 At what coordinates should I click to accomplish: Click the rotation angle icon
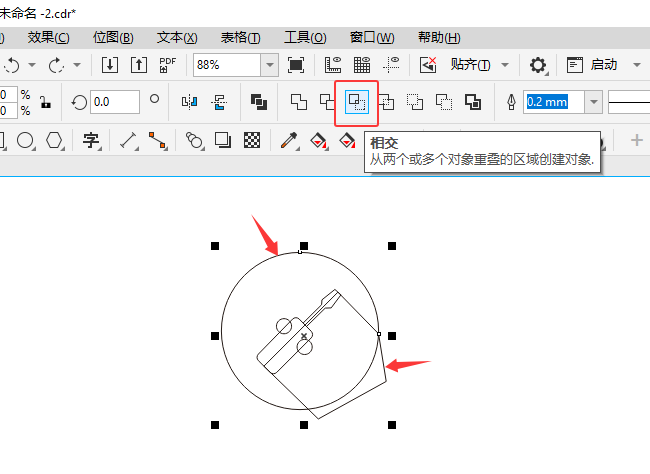point(79,102)
